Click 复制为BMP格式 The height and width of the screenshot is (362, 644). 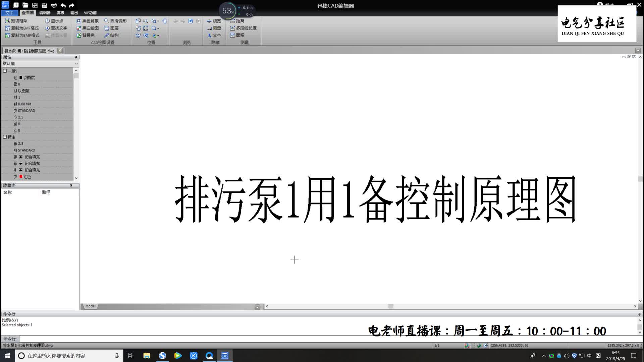(x=22, y=35)
